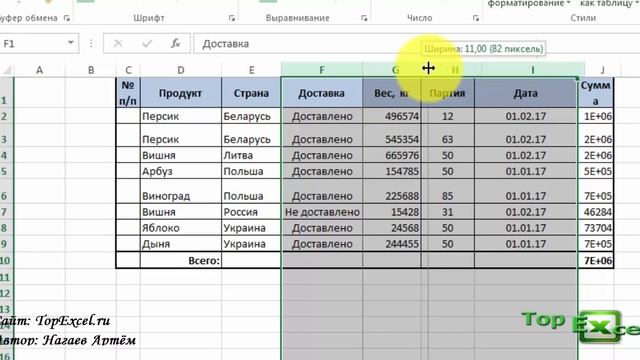Click the Не доставлено cell
Screen dimensions: 640x360
point(322,212)
